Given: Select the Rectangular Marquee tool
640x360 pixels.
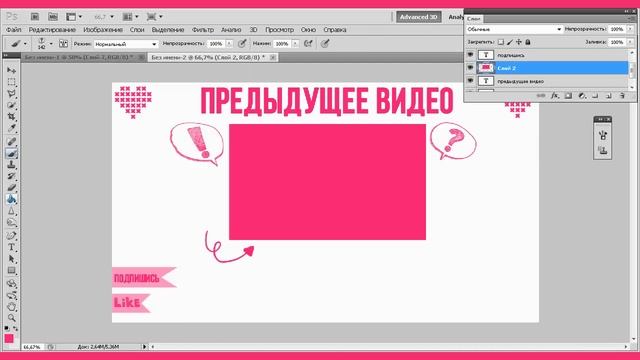Looking at the screenshot, I should 11,82.
